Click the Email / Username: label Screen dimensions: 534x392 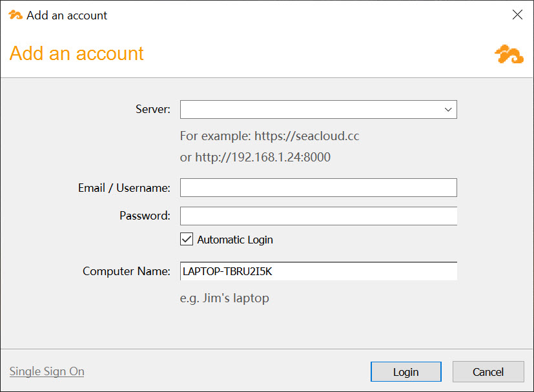(x=124, y=188)
